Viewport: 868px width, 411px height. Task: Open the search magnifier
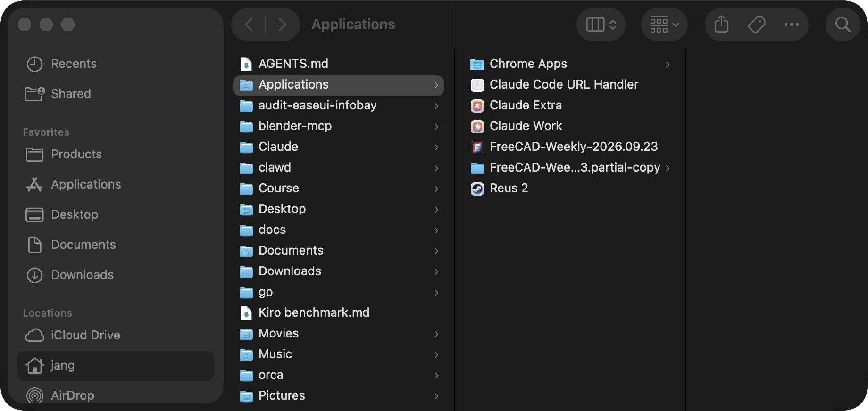(x=843, y=25)
